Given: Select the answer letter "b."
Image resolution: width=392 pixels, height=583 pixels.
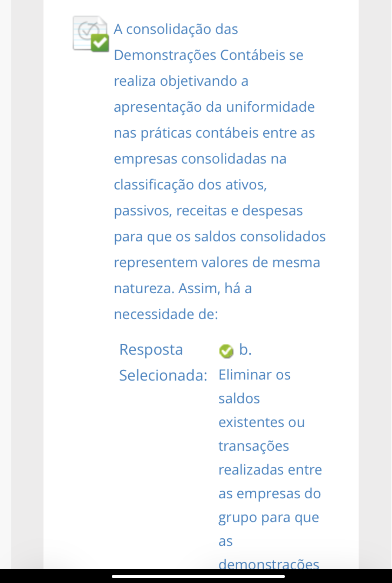Looking at the screenshot, I should (x=245, y=349).
